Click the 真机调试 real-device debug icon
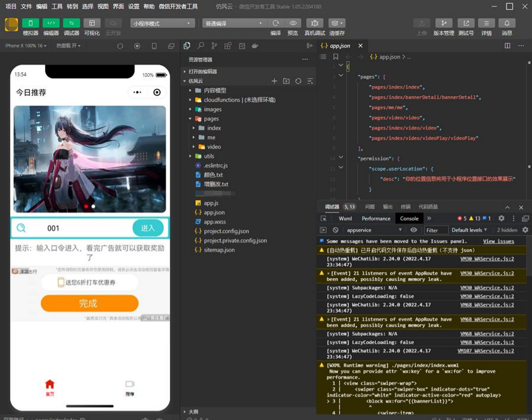Screen dimensions: 532x420 click(314, 23)
